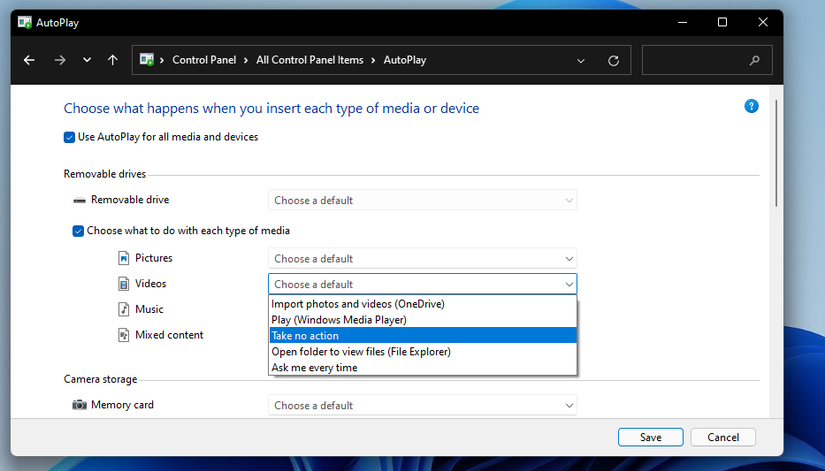Click the search magnifier icon
Image resolution: width=825 pixels, height=471 pixels.
(755, 61)
